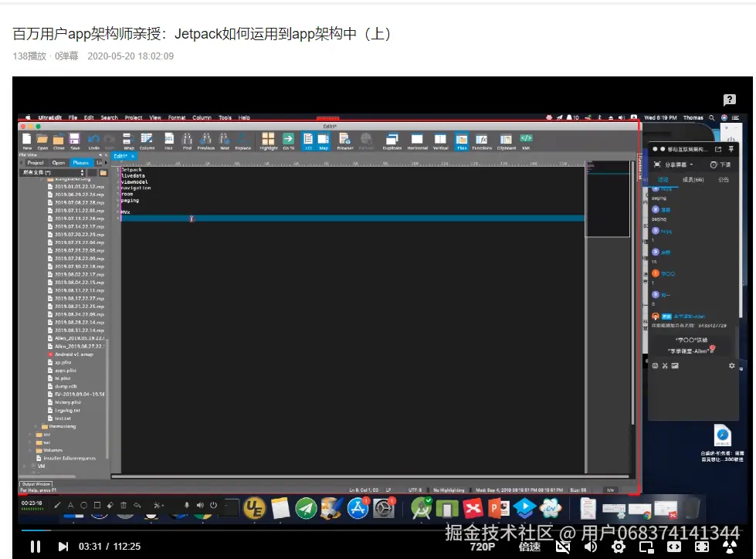The height and width of the screenshot is (559, 756).
Task: Click the XML toolbar icon
Action: coord(526,141)
